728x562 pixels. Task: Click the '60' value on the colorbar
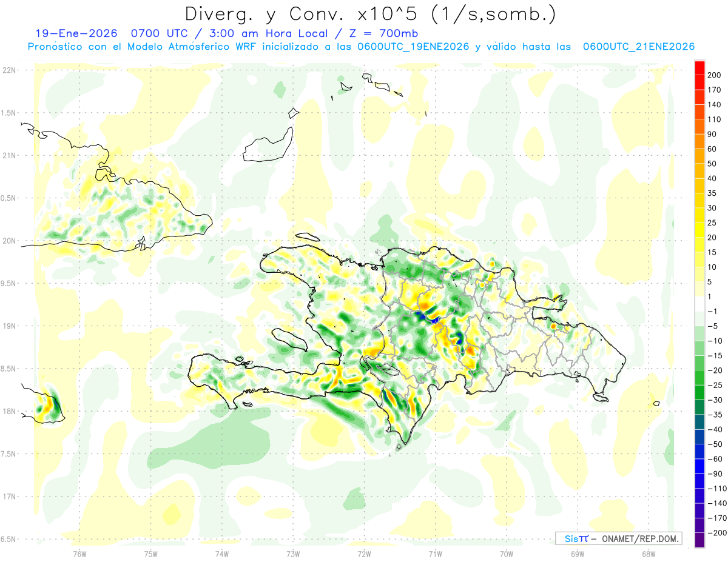click(x=712, y=149)
